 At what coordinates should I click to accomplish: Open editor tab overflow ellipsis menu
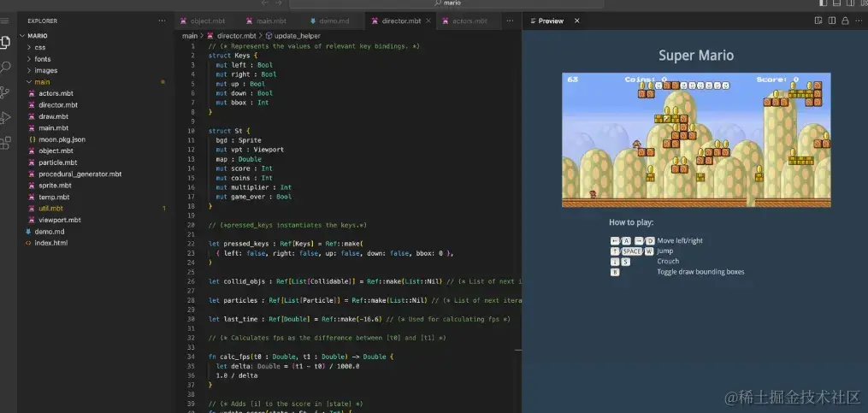pos(510,21)
